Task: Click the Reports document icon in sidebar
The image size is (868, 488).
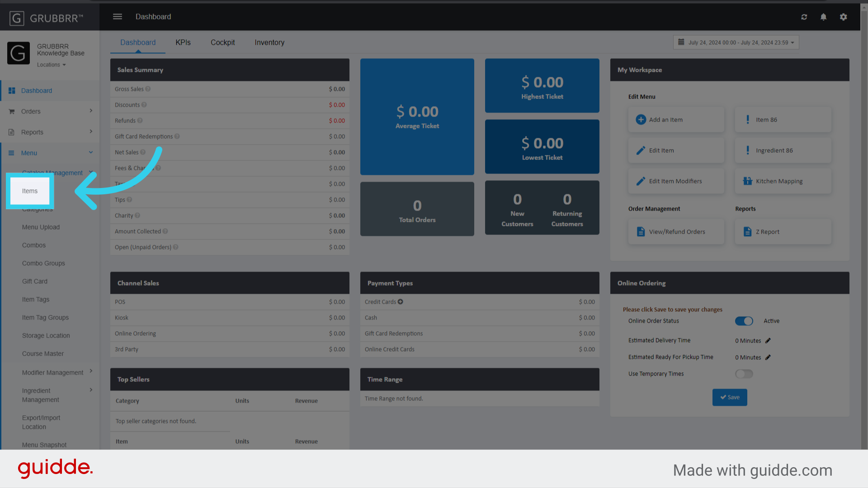Action: tap(12, 132)
